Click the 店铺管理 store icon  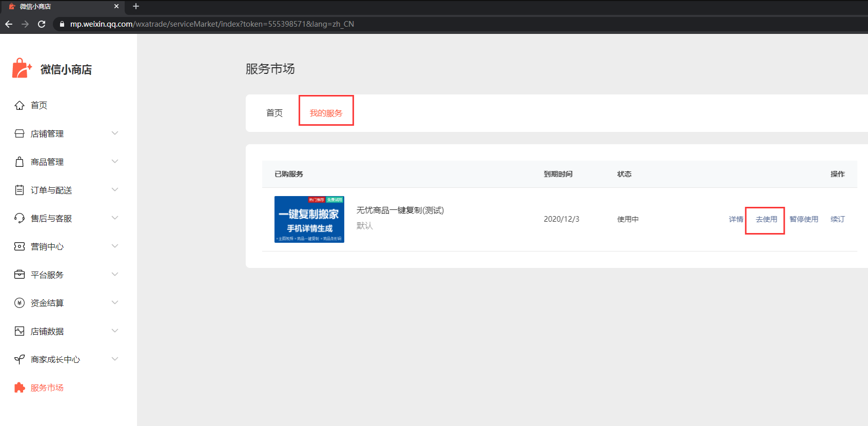[x=19, y=133]
